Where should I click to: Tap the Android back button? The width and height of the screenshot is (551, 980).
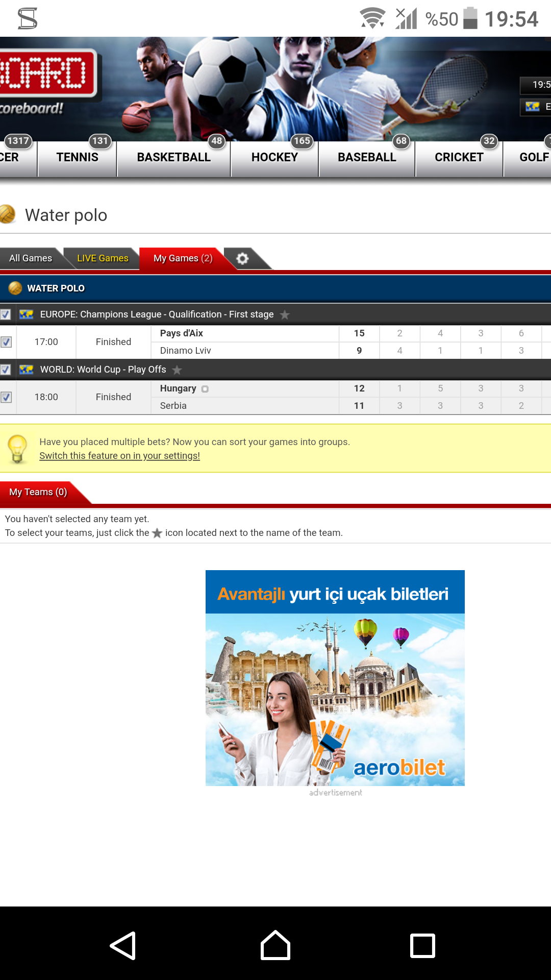pyautogui.click(x=123, y=946)
